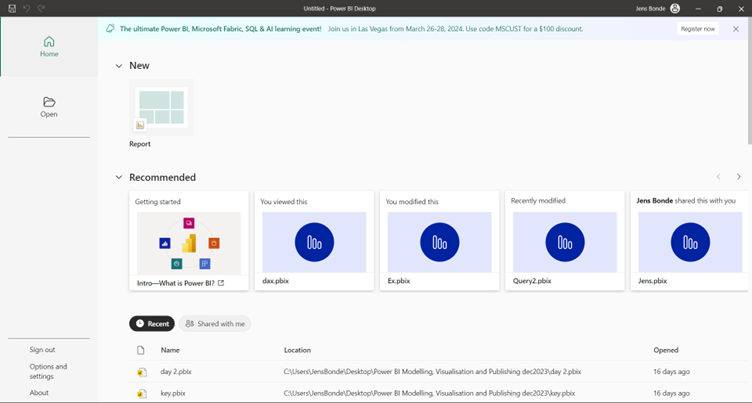Show next recommended items arrow
The height and width of the screenshot is (403, 752).
739,177
